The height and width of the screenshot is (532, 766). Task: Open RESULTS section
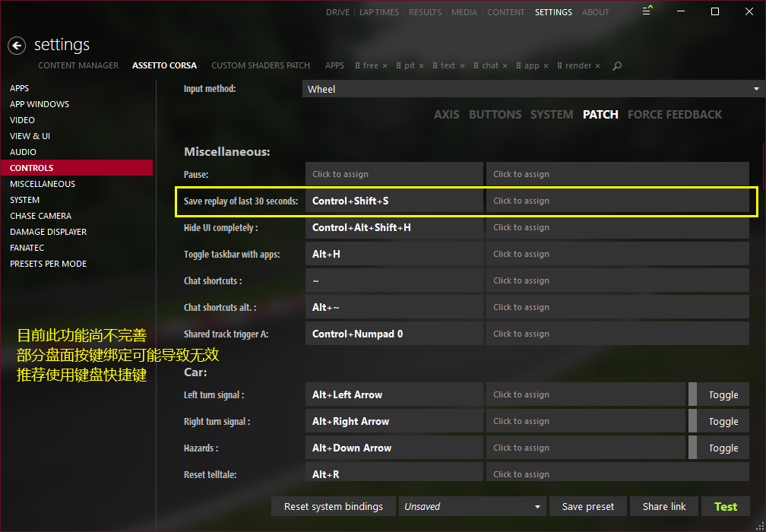pyautogui.click(x=425, y=12)
